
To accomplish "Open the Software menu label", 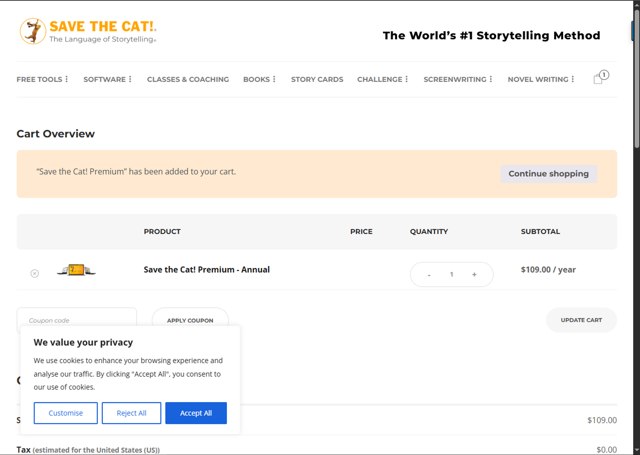I will tap(104, 79).
